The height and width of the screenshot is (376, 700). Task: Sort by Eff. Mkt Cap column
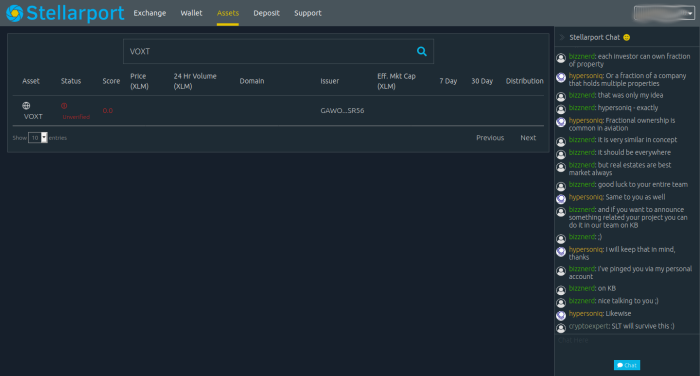coord(396,81)
